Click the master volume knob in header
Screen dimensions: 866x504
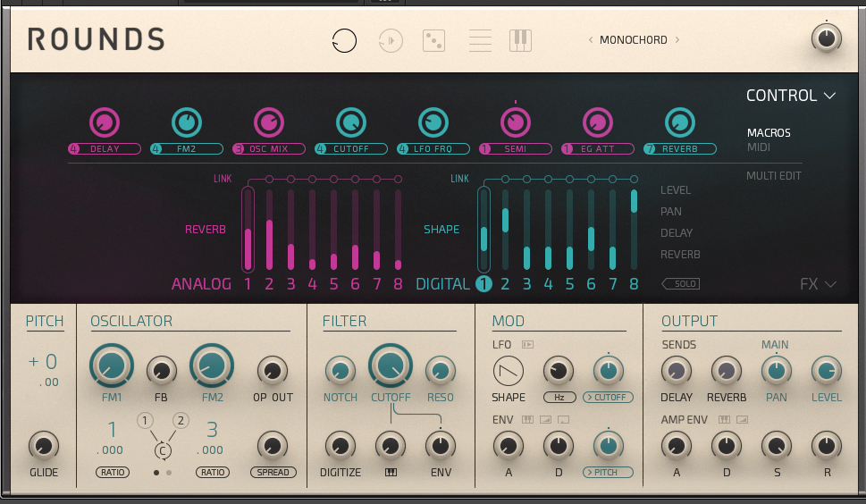[827, 38]
